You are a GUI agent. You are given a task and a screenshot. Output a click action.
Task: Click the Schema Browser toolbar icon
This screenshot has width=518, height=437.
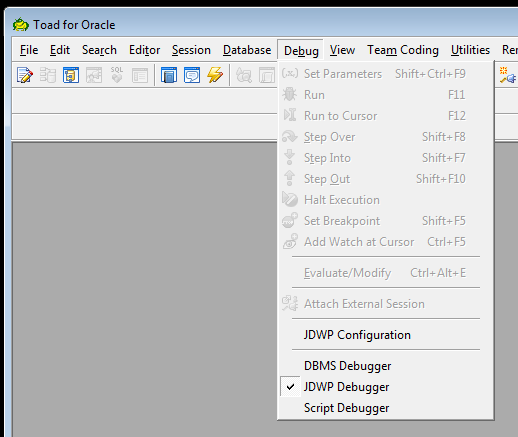click(71, 75)
